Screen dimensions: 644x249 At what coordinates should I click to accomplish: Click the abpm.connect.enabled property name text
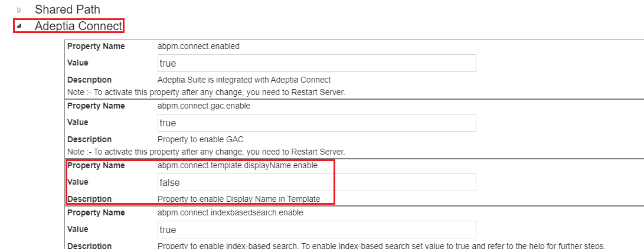[x=198, y=47]
